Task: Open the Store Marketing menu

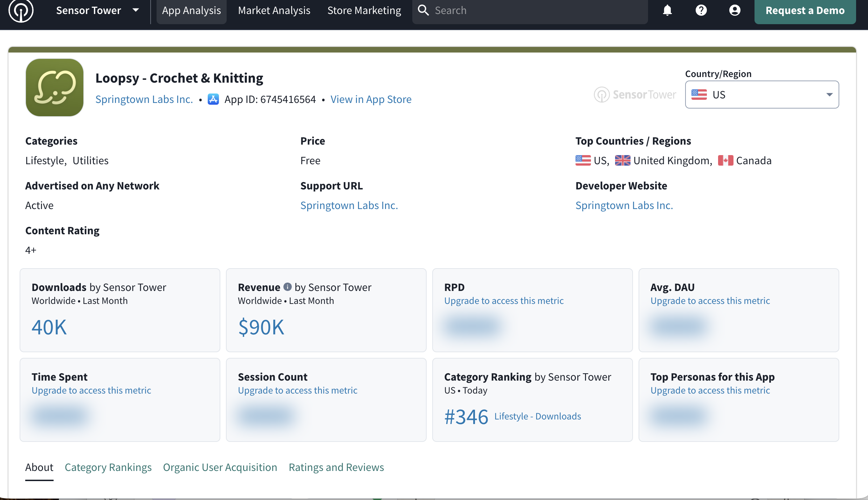Action: pos(364,11)
